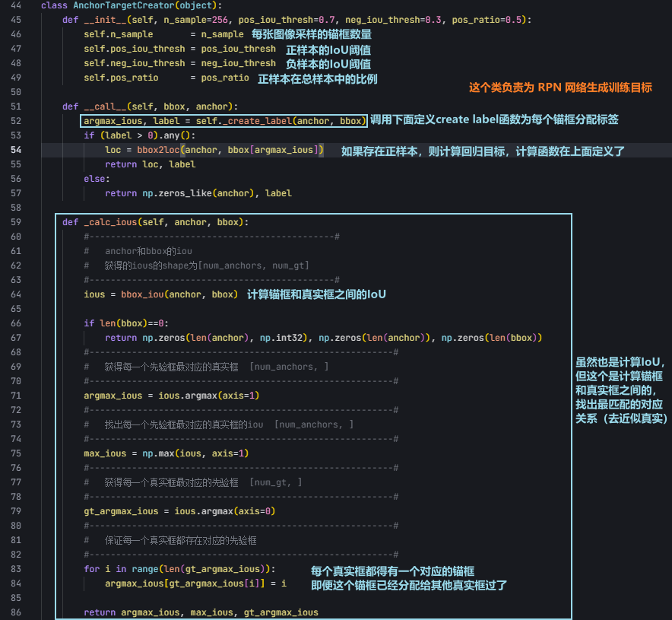Click the __init__ method definition
This screenshot has width=672, height=620.
(x=103, y=20)
